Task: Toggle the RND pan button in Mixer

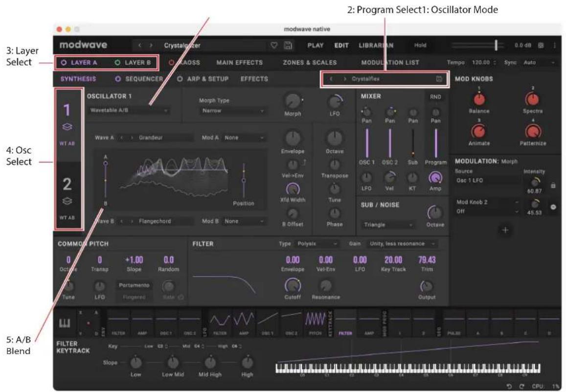Action: click(435, 97)
